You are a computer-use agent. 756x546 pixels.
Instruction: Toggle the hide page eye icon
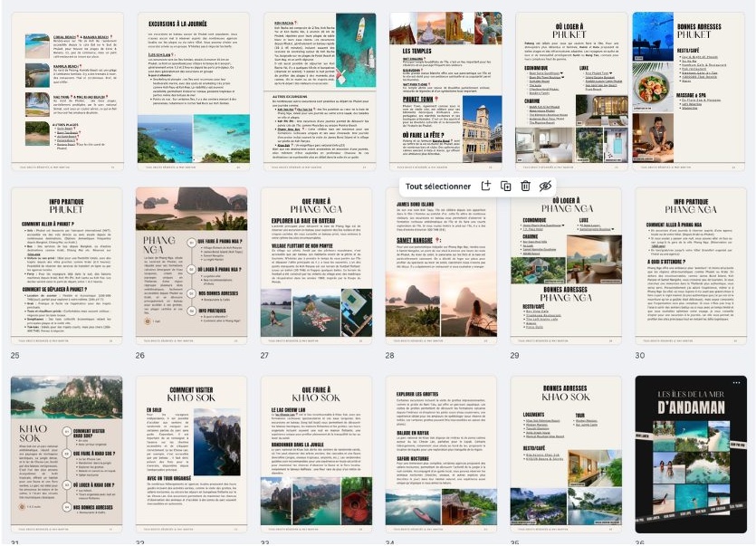point(545,186)
